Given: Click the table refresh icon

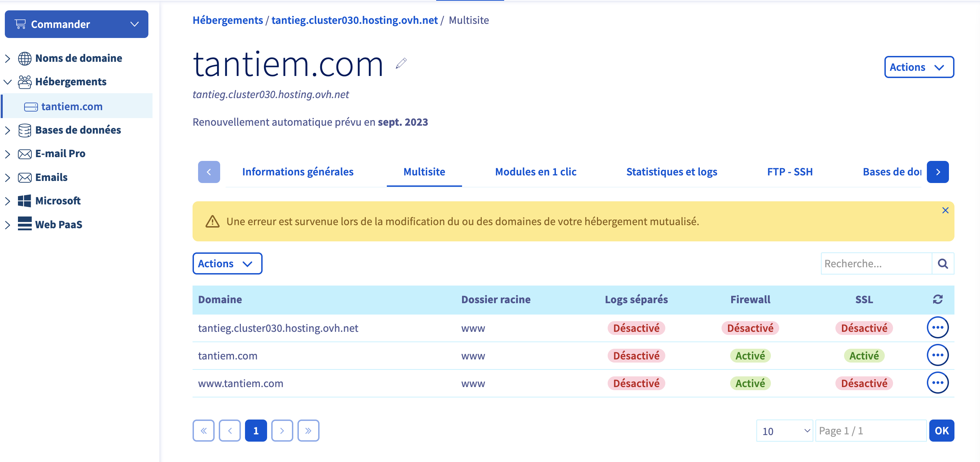Looking at the screenshot, I should point(938,299).
